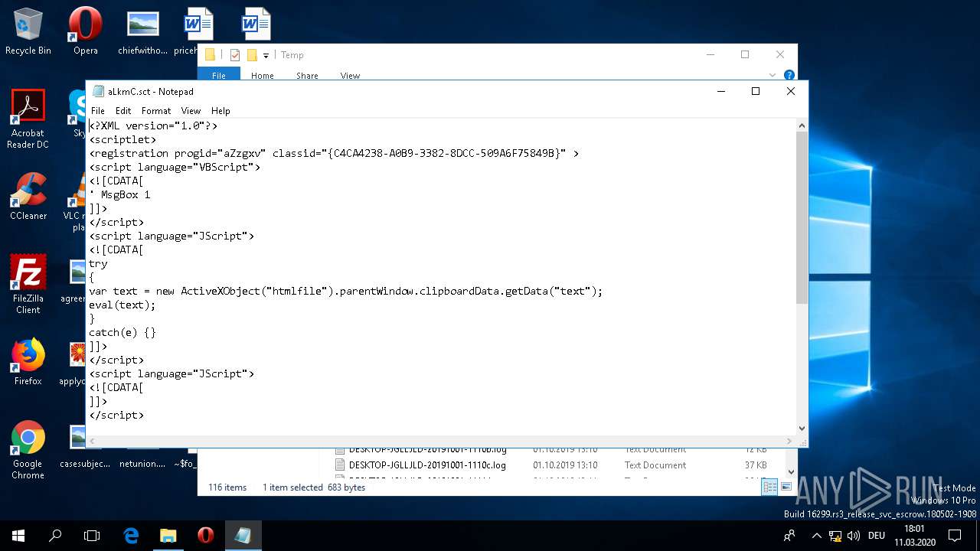980x551 pixels.
Task: Open the network status tray icon
Action: pos(835,536)
